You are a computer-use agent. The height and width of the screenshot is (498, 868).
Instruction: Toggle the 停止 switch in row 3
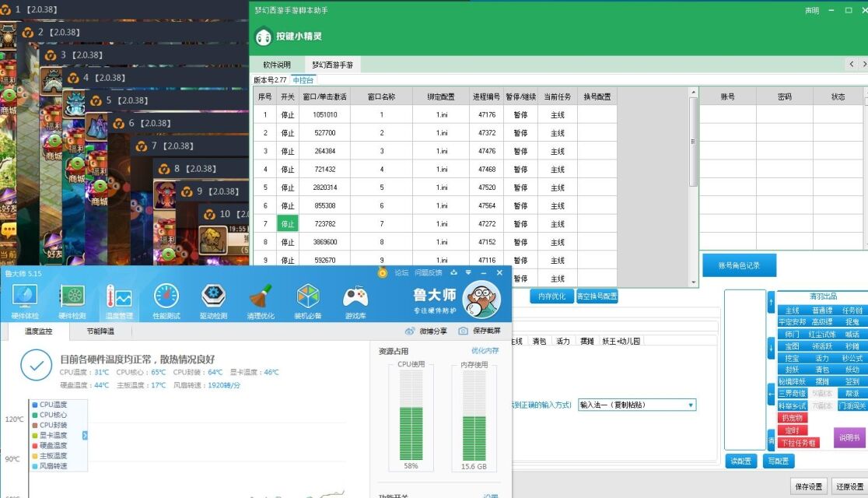coord(287,151)
